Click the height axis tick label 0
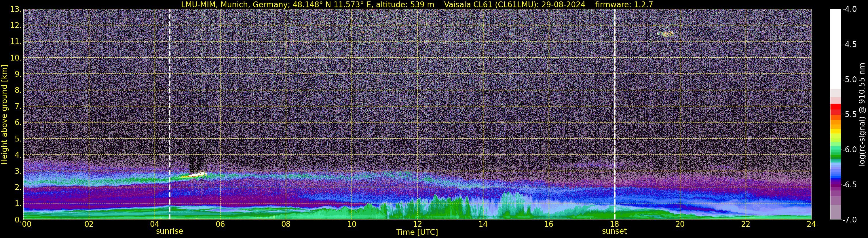 18,220
